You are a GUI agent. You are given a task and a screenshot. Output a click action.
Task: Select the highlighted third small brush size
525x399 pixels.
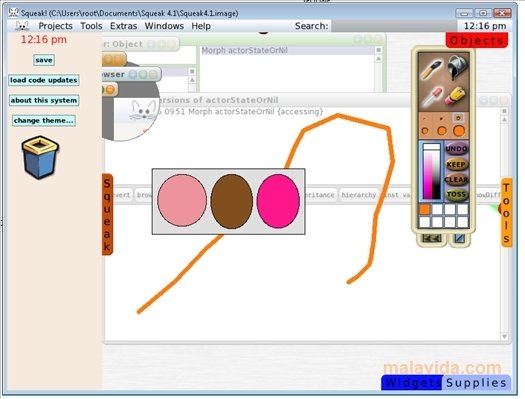pyautogui.click(x=458, y=117)
